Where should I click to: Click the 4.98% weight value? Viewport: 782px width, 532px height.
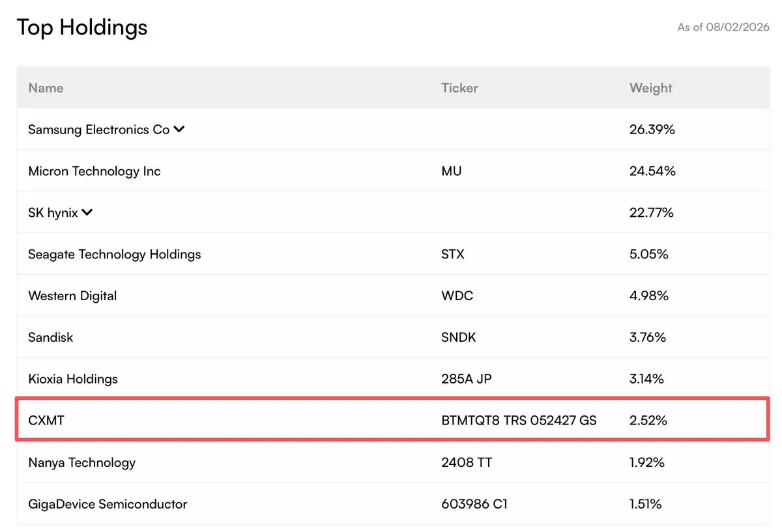[649, 296]
